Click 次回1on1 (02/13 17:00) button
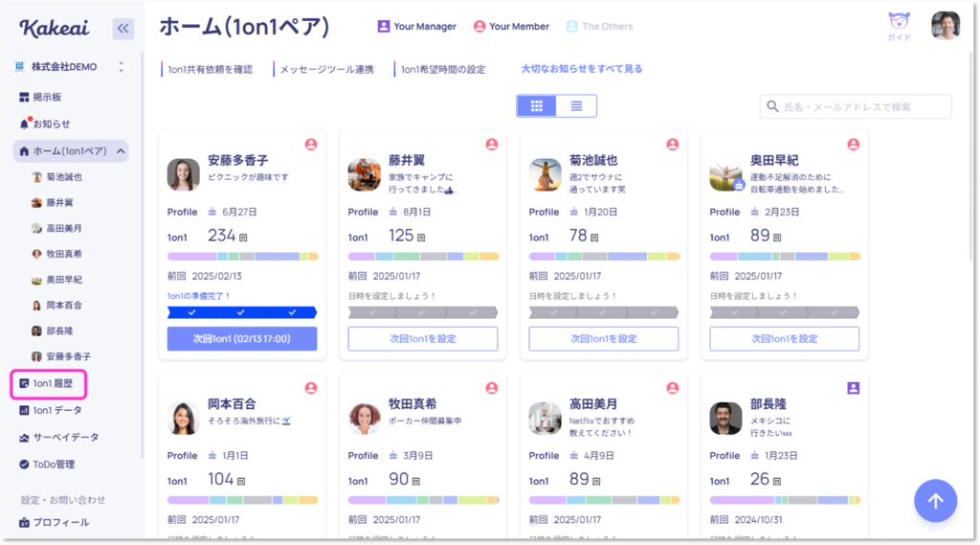 coord(242,338)
